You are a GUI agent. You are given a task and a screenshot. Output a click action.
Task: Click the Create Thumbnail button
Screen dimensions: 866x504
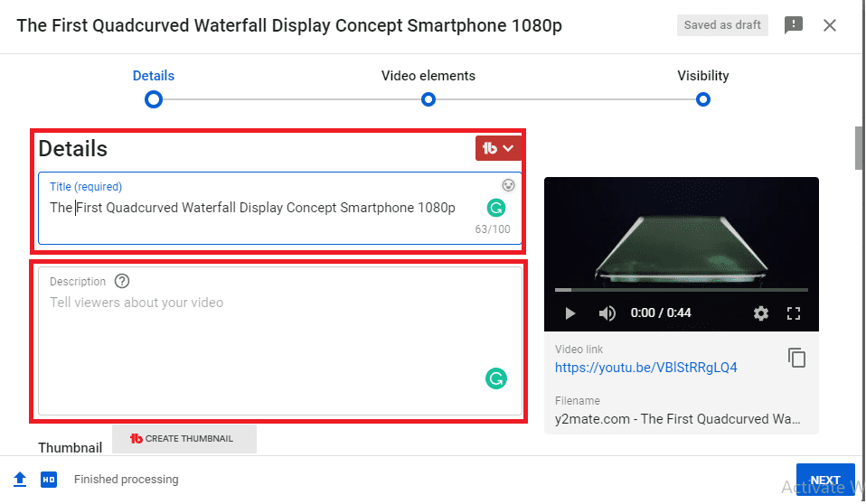pyautogui.click(x=184, y=439)
